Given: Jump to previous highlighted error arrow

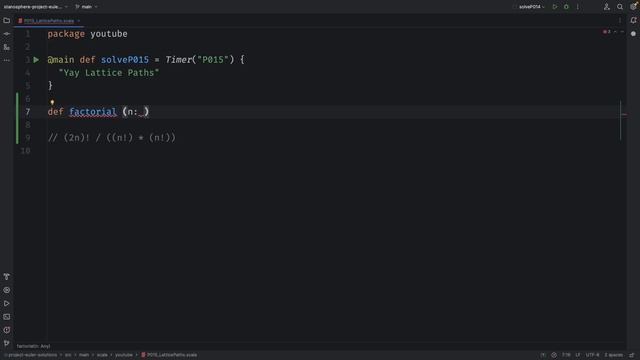Looking at the screenshot, I should (616, 32).
